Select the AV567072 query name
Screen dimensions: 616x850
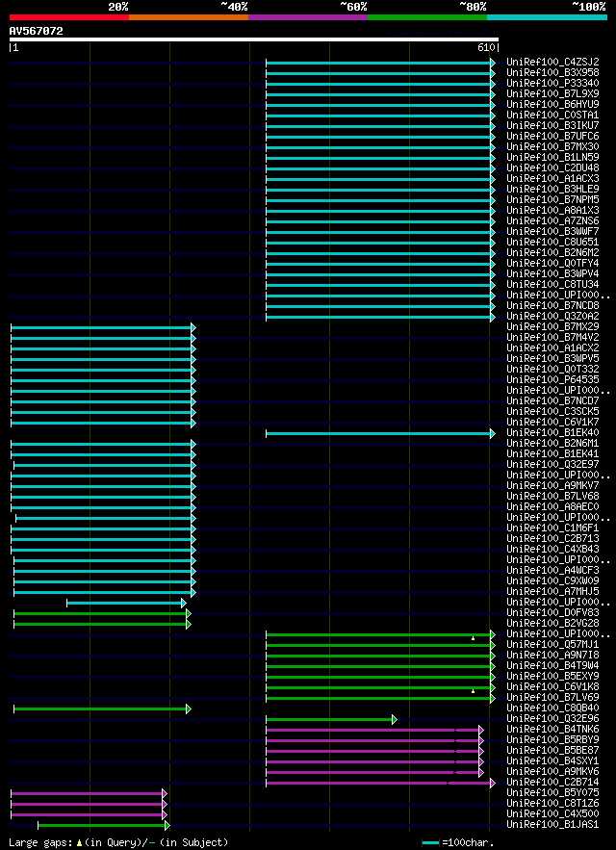[36, 32]
